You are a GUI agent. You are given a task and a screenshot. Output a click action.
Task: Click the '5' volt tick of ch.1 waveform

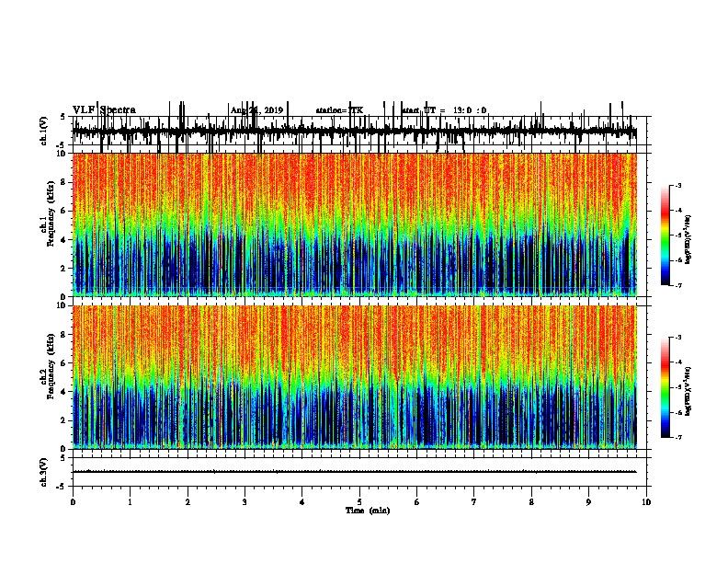(63, 117)
